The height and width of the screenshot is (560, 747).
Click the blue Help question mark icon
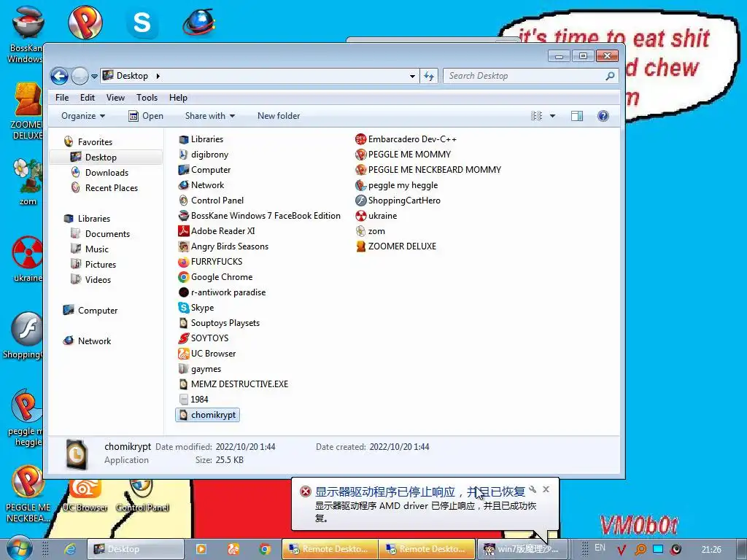tap(603, 116)
